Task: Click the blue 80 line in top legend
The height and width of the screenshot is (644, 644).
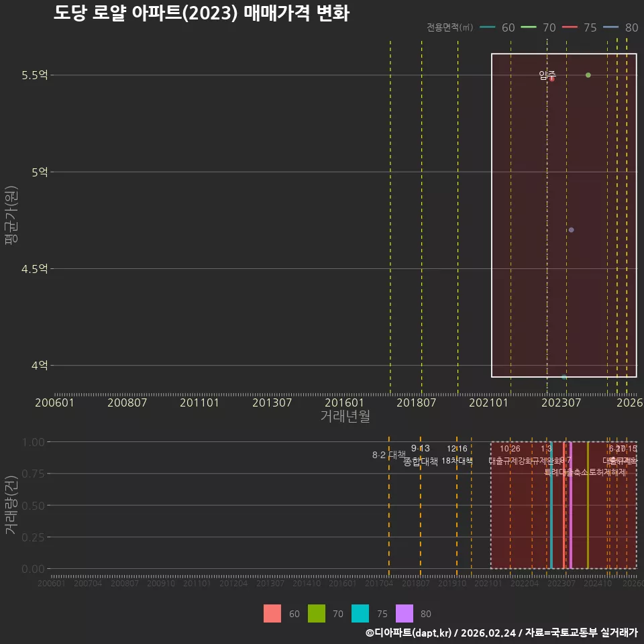Action: pos(610,27)
